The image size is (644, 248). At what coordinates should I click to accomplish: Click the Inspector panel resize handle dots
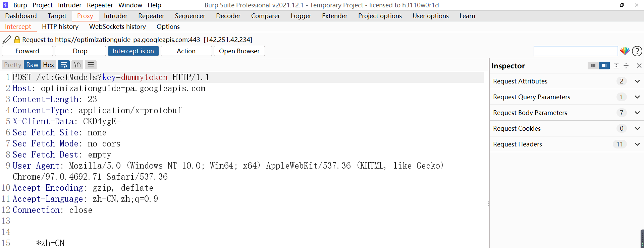pyautogui.click(x=488, y=203)
